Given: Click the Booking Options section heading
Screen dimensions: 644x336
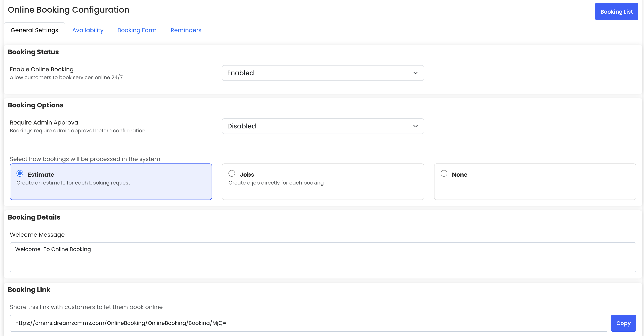Looking at the screenshot, I should [x=35, y=105].
